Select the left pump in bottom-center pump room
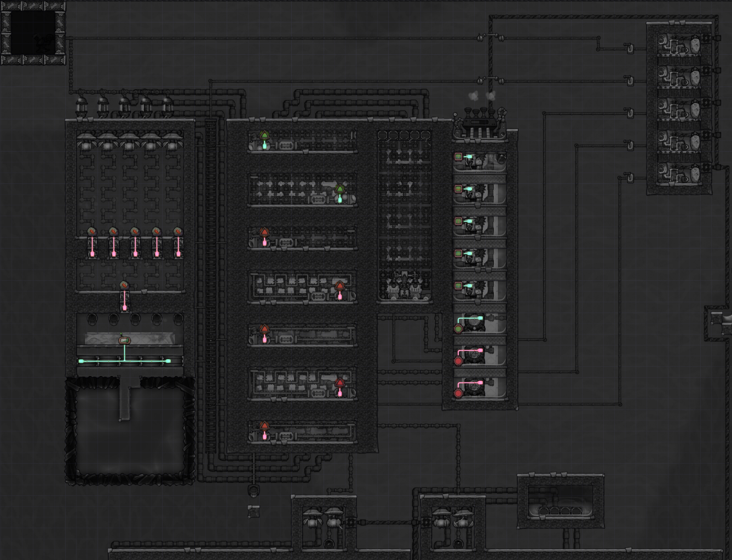 coord(441,517)
